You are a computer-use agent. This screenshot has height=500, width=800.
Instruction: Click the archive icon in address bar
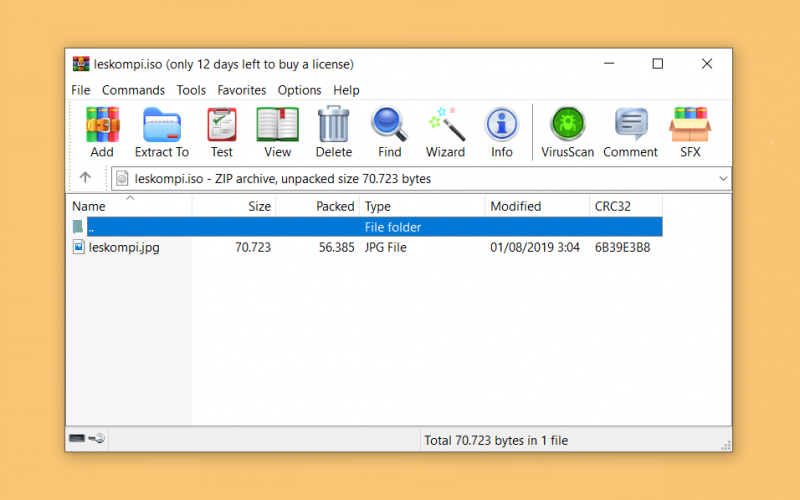coord(122,179)
